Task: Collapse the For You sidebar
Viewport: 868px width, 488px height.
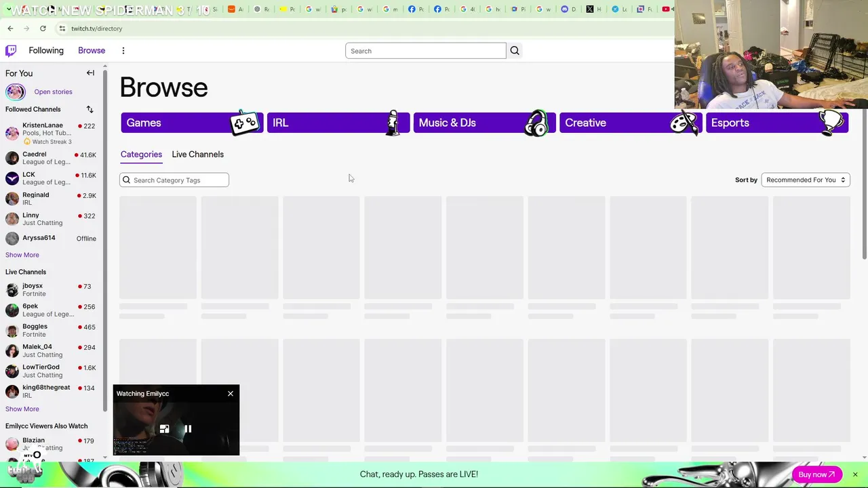Action: [90, 73]
